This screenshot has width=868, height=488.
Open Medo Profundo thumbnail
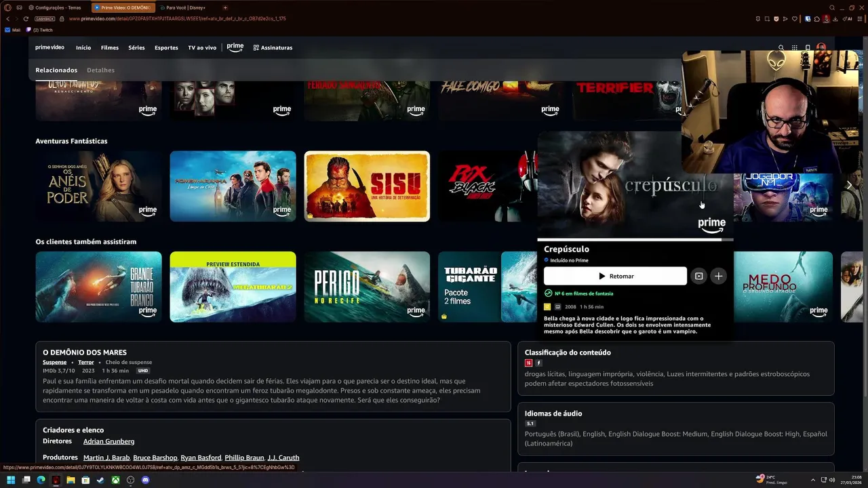[x=783, y=287]
